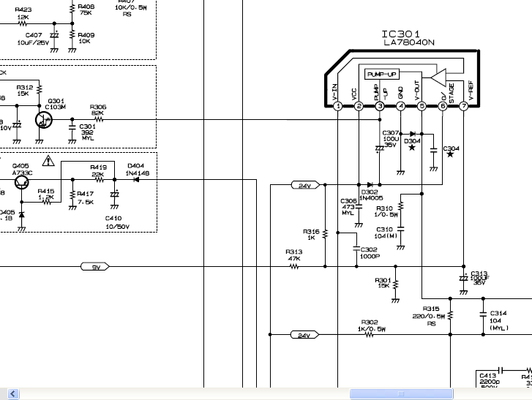Click the R415 1.2K label
The height and width of the screenshot is (400, 532).
pyautogui.click(x=46, y=195)
